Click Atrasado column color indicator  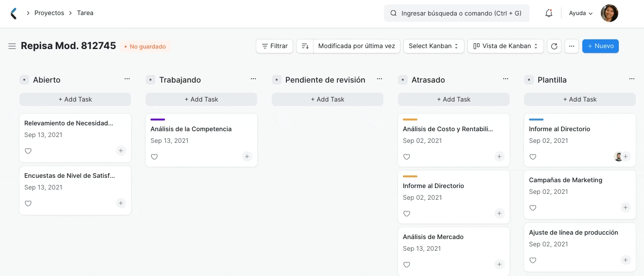403,80
